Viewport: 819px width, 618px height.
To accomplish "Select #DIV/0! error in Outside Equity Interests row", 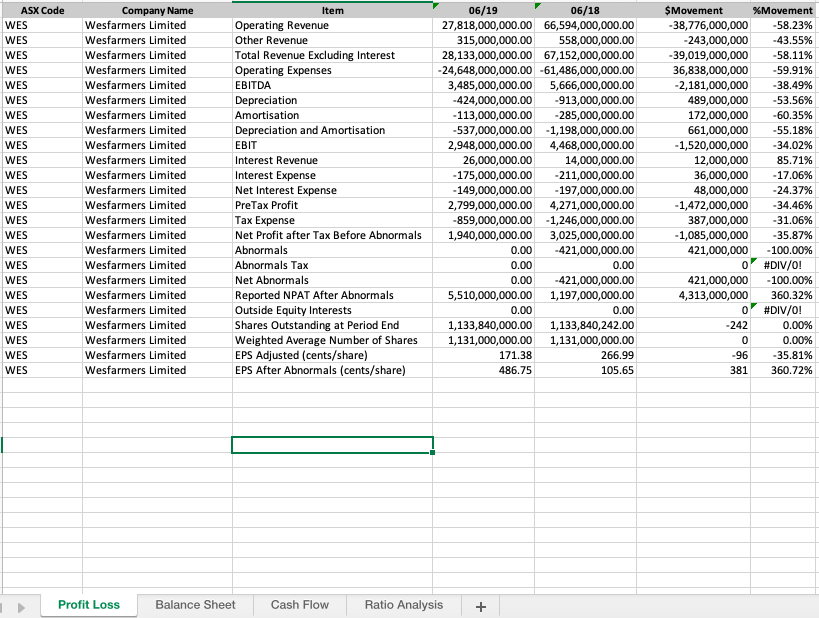I will [x=782, y=310].
